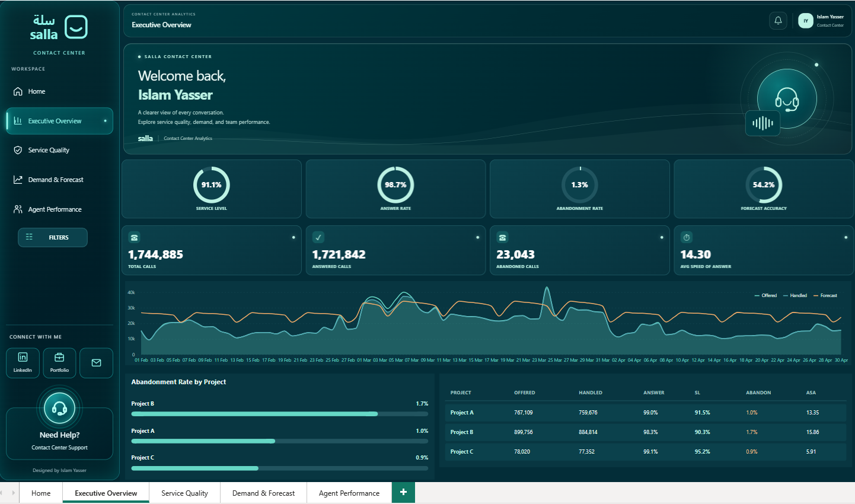This screenshot has height=504, width=855.
Task: Click the audio waveform icon in banner
Action: pyautogui.click(x=763, y=123)
